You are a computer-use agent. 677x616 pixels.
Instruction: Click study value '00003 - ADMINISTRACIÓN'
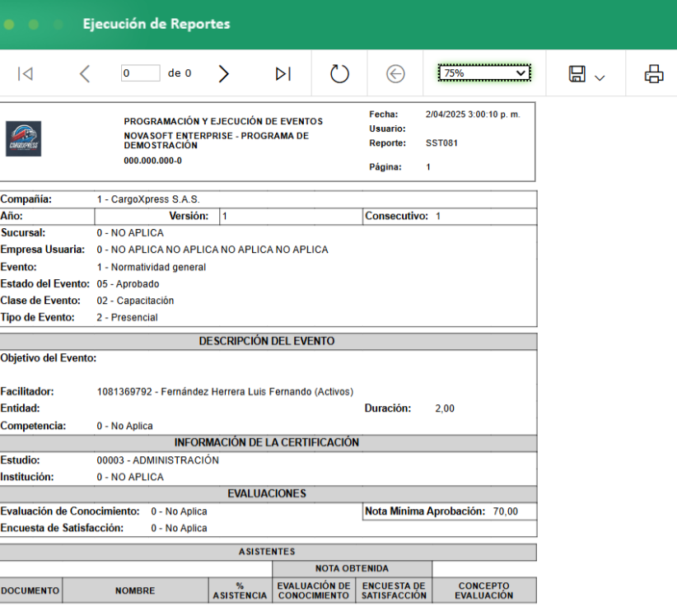tap(157, 460)
